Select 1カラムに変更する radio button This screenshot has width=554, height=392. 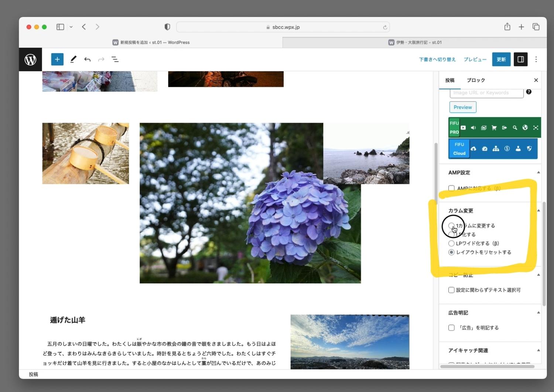(x=451, y=225)
